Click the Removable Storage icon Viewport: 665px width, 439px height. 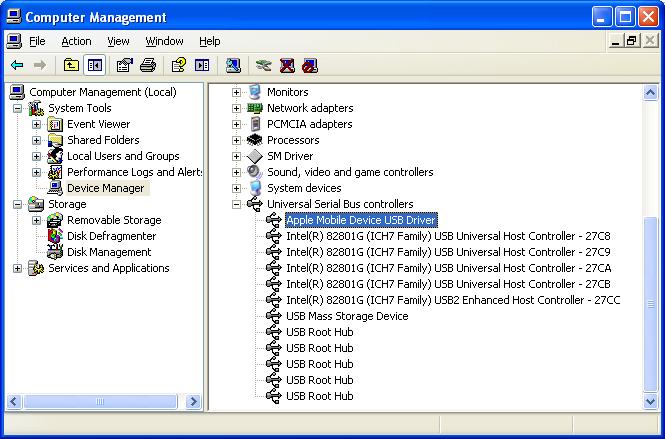[55, 220]
